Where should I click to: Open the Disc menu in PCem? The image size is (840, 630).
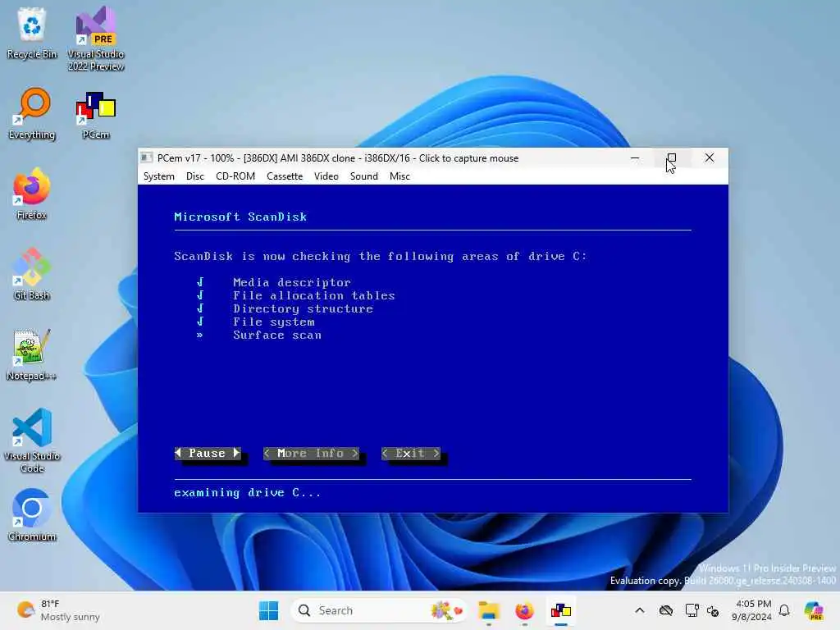click(195, 176)
